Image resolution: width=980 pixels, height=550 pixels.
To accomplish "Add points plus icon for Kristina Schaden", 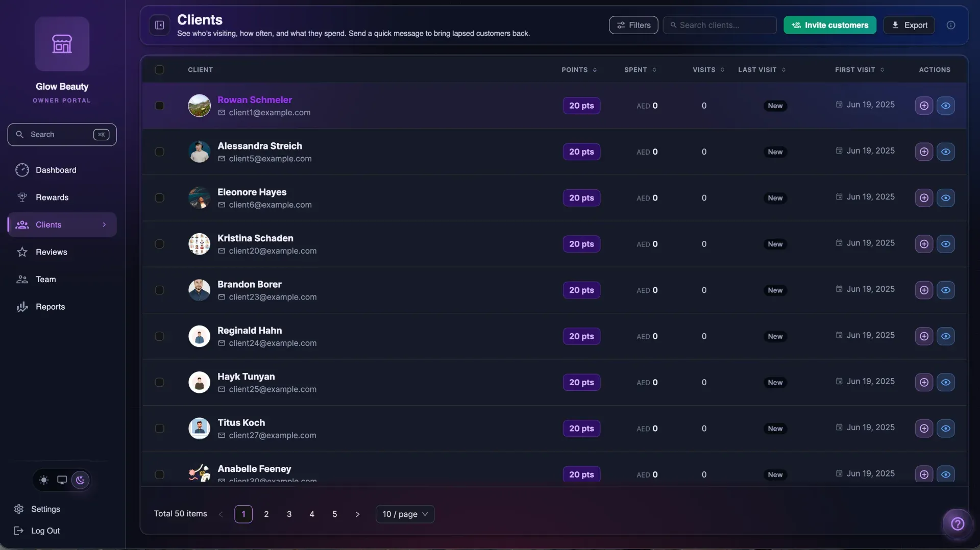I will (924, 244).
